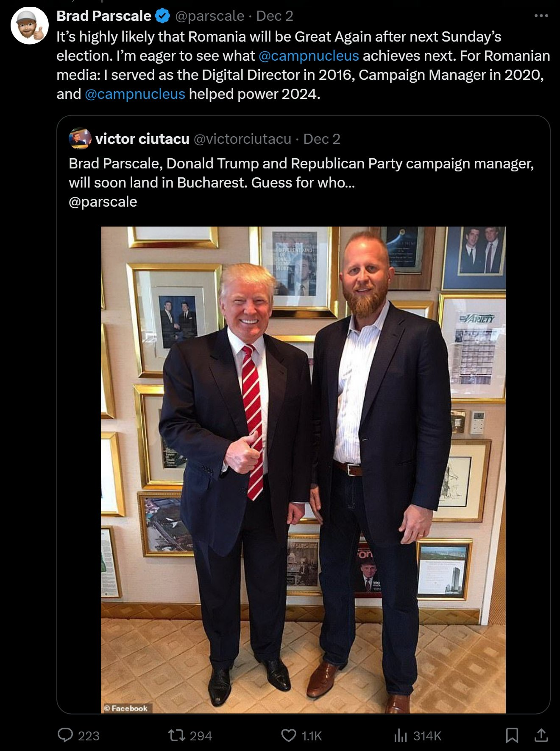
Task: Open Brad Parscale's display name
Action: pos(103,16)
